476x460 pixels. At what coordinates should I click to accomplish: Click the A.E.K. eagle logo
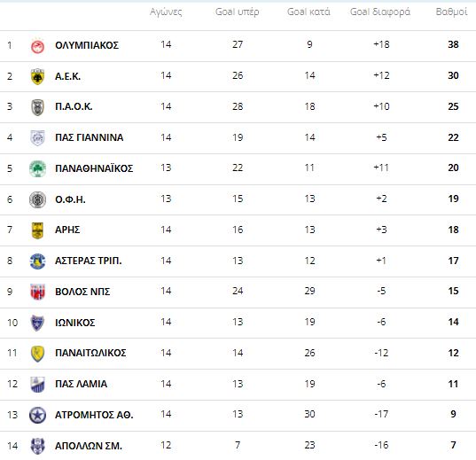click(x=37, y=76)
